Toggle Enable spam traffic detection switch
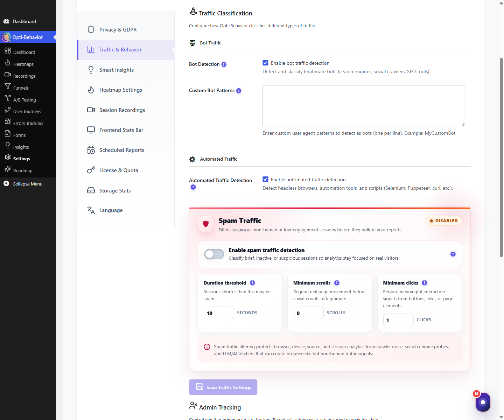The image size is (504, 420). point(214,254)
